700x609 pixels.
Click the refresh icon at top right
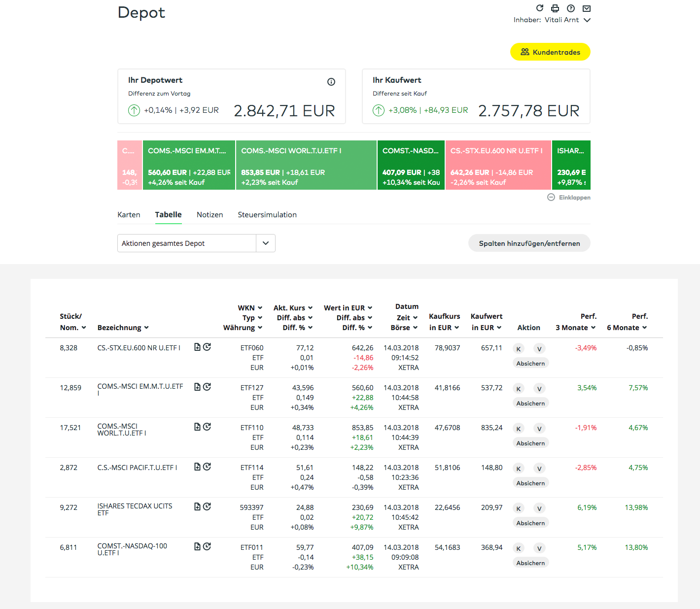tap(540, 8)
